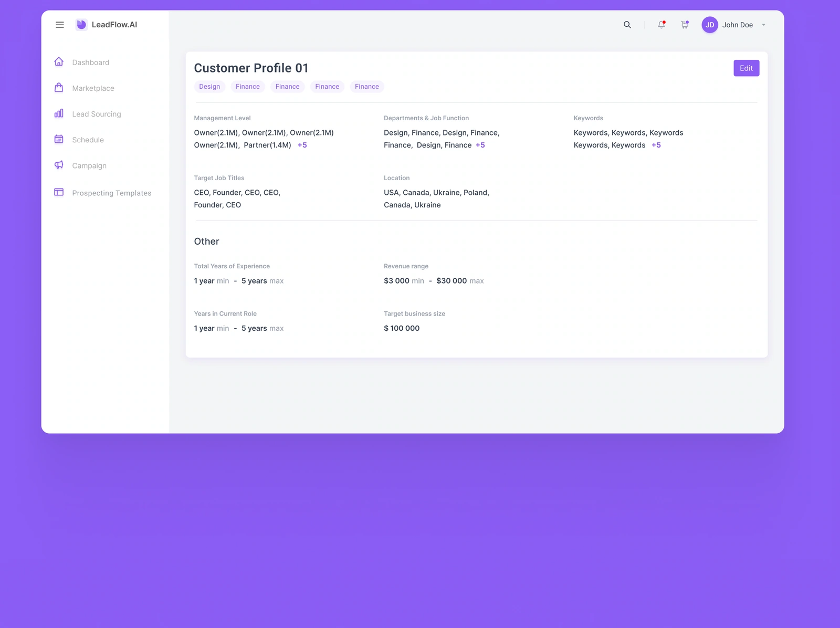The height and width of the screenshot is (628, 840).
Task: Click the Target Job Titles label
Action: (219, 178)
